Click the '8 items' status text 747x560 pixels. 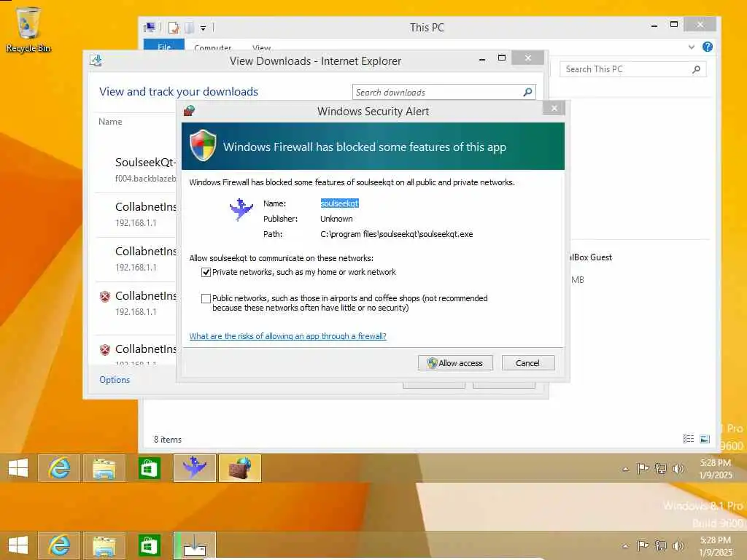(x=168, y=440)
